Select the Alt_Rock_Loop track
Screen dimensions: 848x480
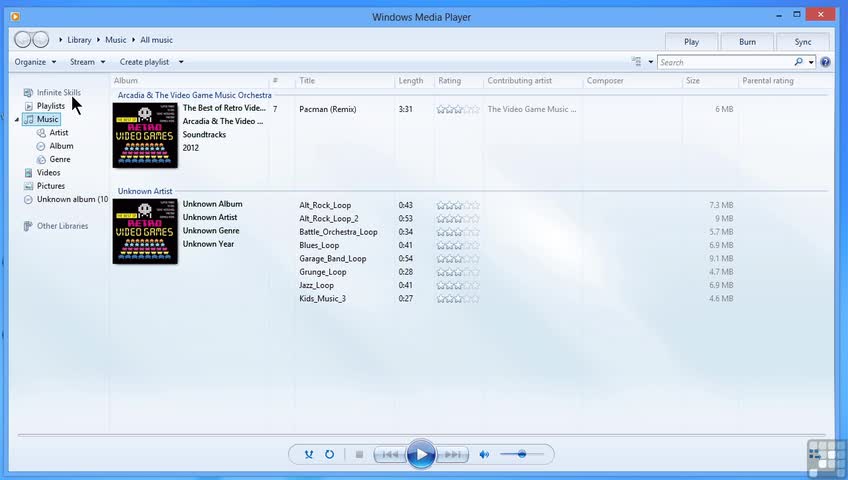[325, 205]
